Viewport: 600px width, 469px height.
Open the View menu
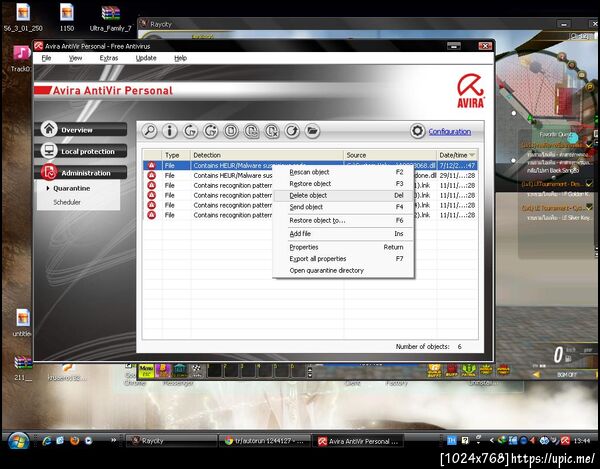pos(75,58)
